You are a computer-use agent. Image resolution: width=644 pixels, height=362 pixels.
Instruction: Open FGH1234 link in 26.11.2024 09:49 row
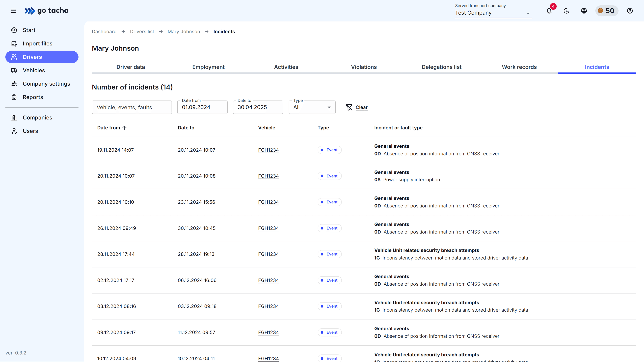tap(269, 228)
